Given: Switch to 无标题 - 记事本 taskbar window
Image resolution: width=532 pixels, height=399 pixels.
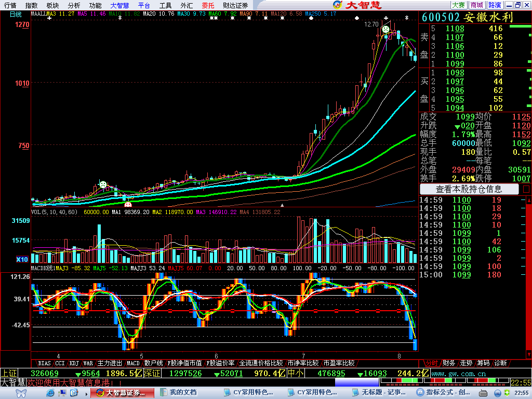Looking at the screenshot, I should click(x=380, y=393).
